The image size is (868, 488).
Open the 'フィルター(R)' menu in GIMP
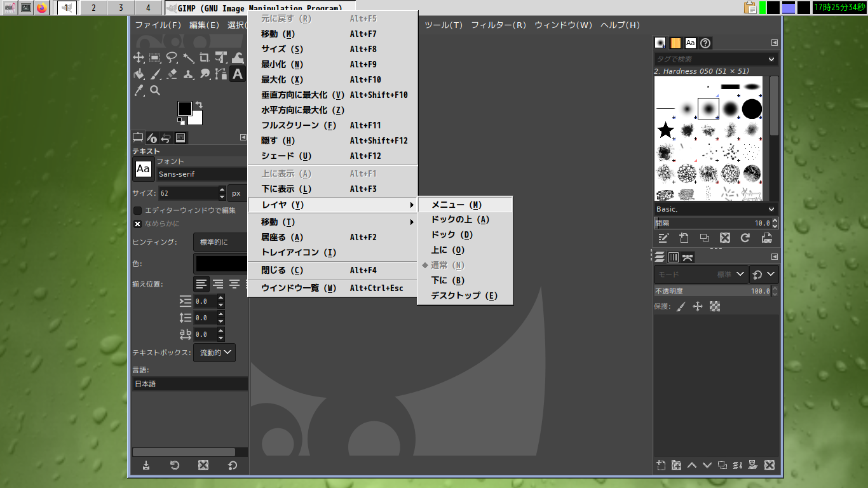[498, 25]
